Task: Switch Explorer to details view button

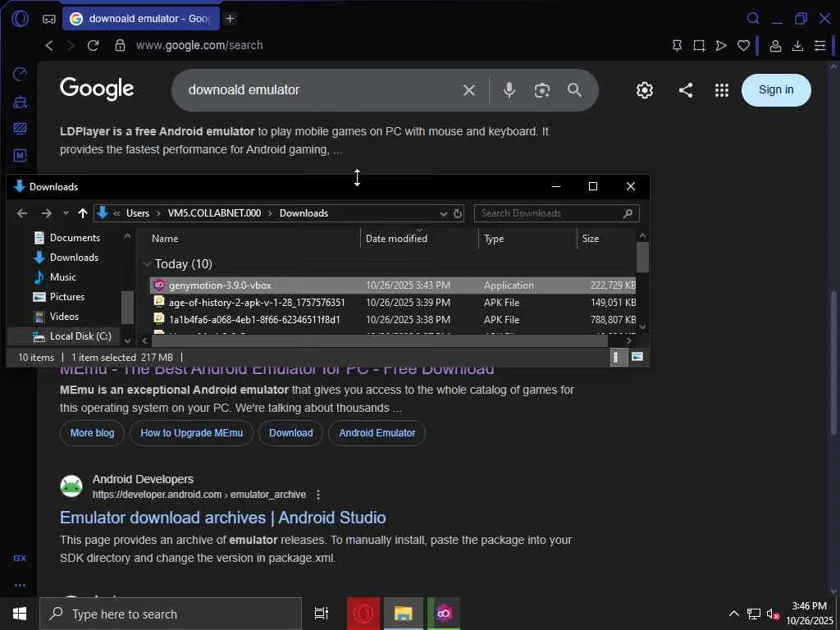Action: click(x=619, y=358)
